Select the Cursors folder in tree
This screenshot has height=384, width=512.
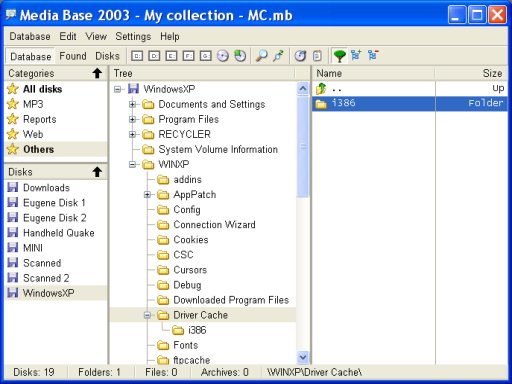[190, 270]
